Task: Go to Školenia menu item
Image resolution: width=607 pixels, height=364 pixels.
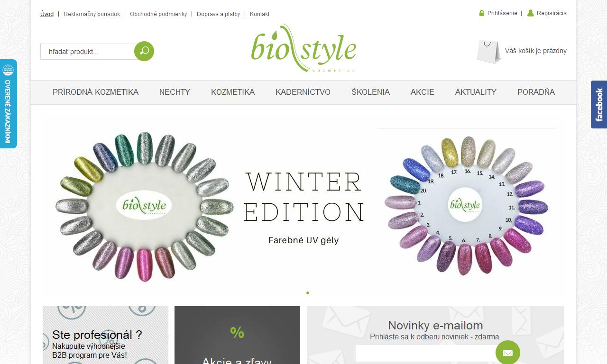Action: (x=370, y=92)
